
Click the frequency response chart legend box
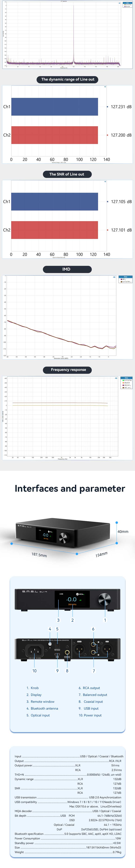point(127,383)
